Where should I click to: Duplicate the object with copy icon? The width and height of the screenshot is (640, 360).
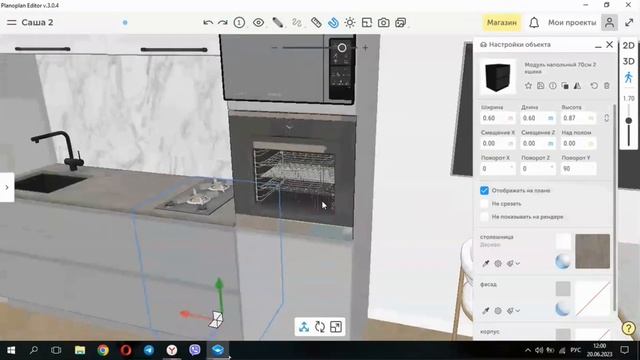click(x=565, y=86)
